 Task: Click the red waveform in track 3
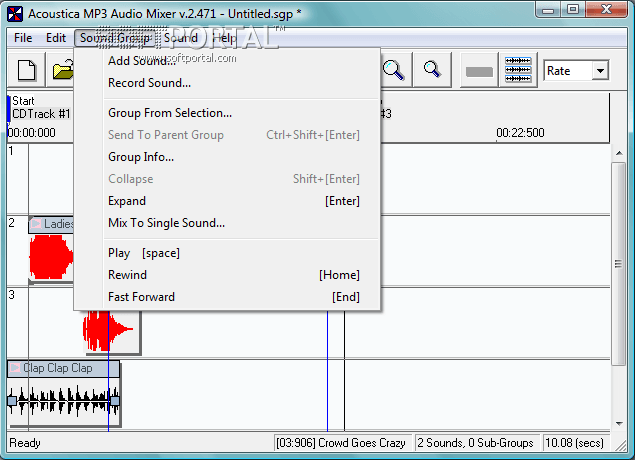107,329
